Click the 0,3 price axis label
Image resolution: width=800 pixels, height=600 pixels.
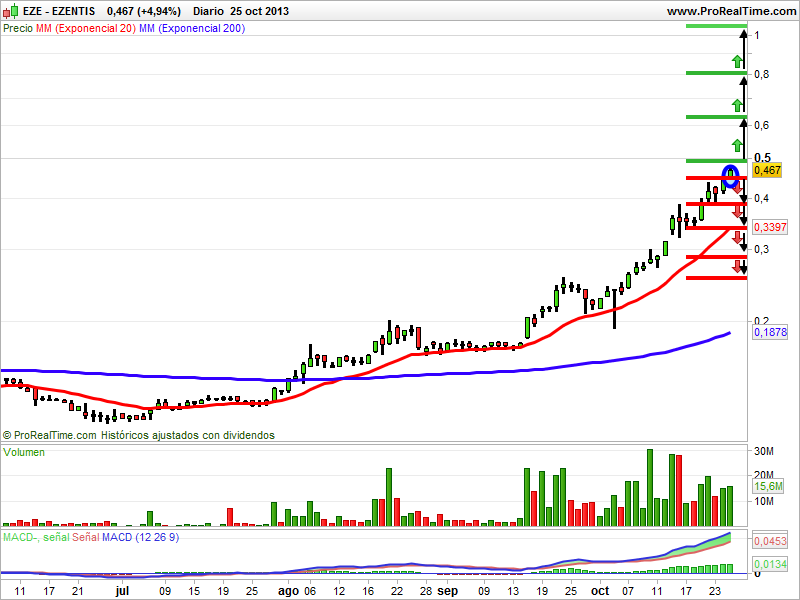[761, 249]
